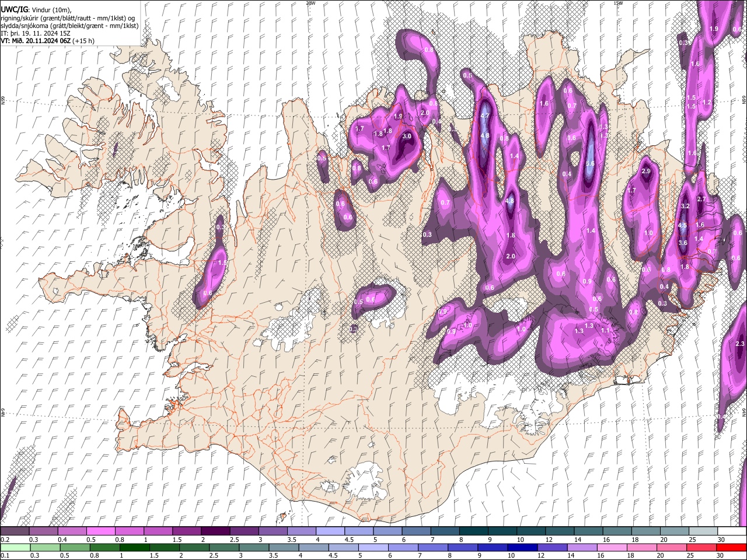747x560 pixels.
Task: Click the 5.6 precipitation peak label
Action: (x=590, y=164)
